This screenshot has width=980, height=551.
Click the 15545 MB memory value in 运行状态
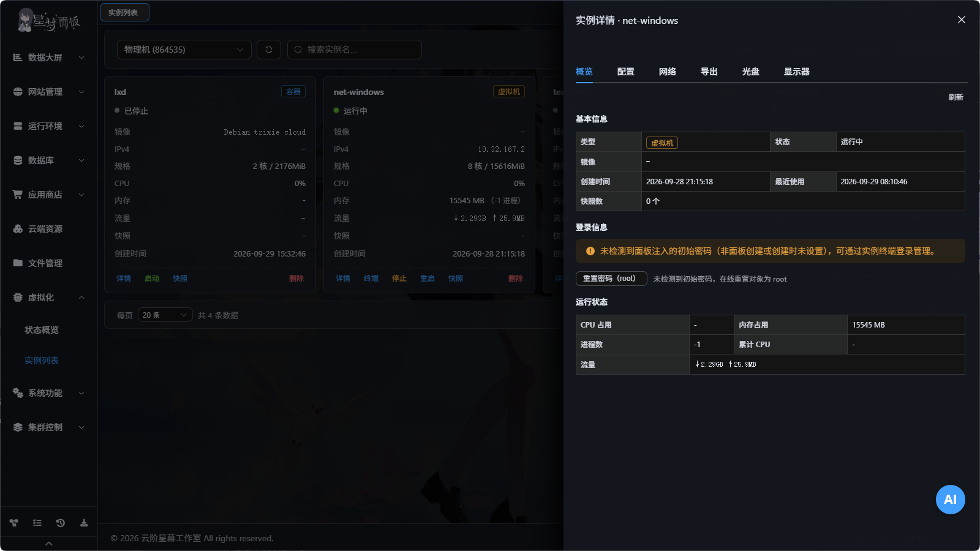869,325
